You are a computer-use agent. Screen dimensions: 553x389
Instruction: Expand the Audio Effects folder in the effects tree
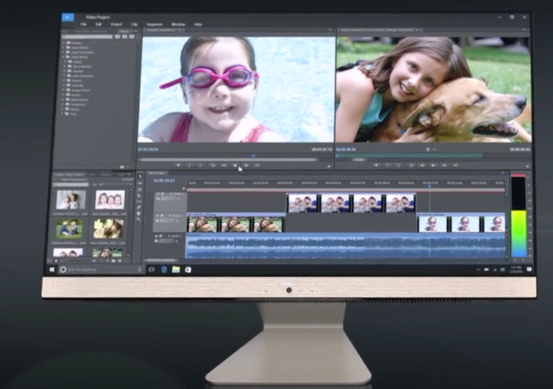pyautogui.click(x=64, y=47)
